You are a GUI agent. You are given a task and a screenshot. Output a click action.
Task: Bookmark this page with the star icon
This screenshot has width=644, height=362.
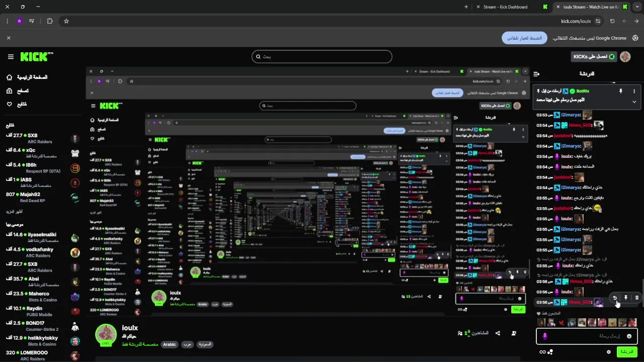[66, 21]
